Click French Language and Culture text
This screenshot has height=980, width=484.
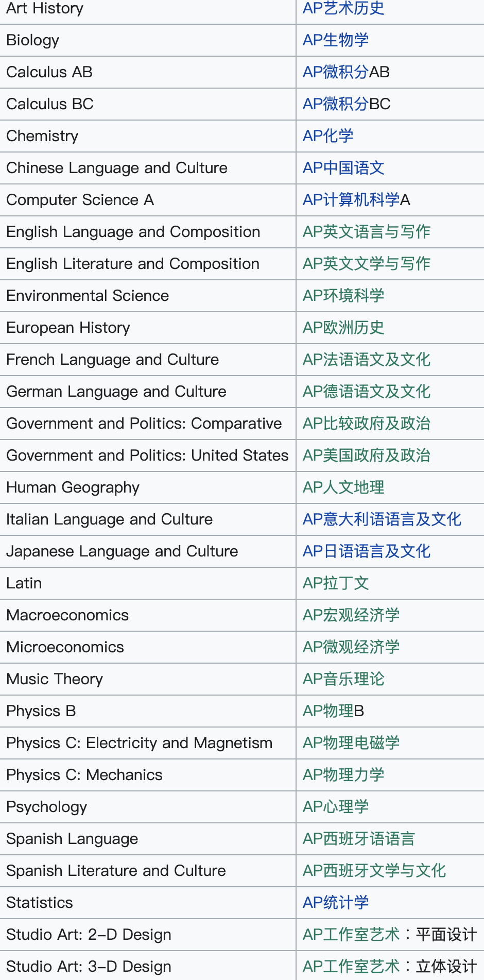[x=113, y=360]
